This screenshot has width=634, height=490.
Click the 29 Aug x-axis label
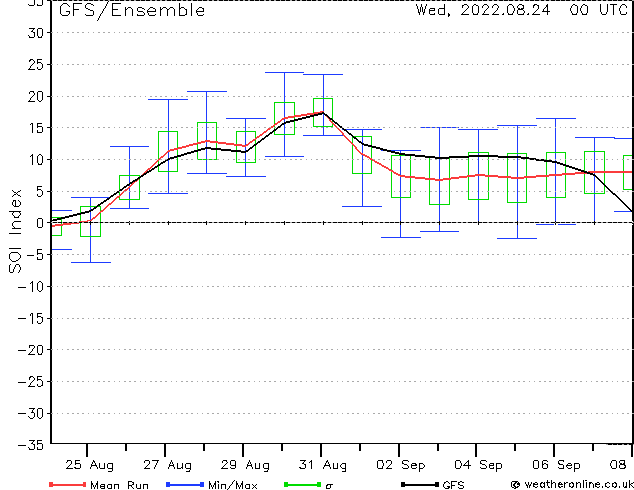click(245, 465)
